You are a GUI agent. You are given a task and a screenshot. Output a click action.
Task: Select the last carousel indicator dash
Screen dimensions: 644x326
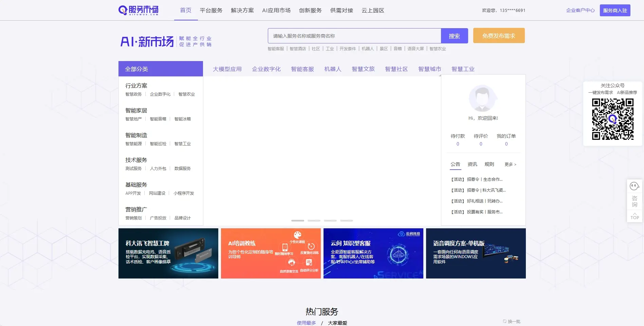click(346, 220)
